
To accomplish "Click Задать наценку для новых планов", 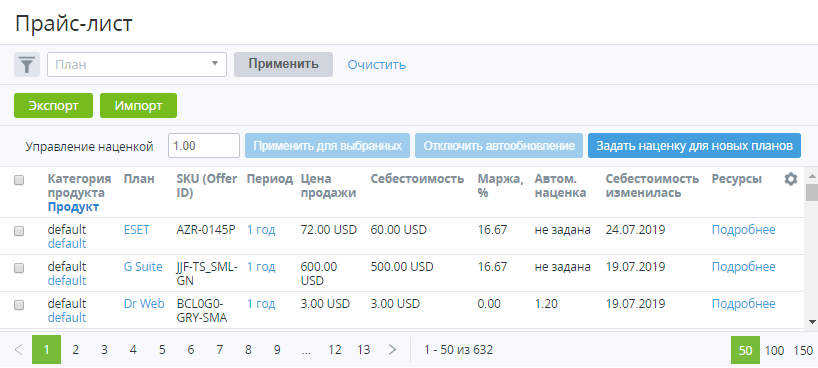I will (x=694, y=146).
